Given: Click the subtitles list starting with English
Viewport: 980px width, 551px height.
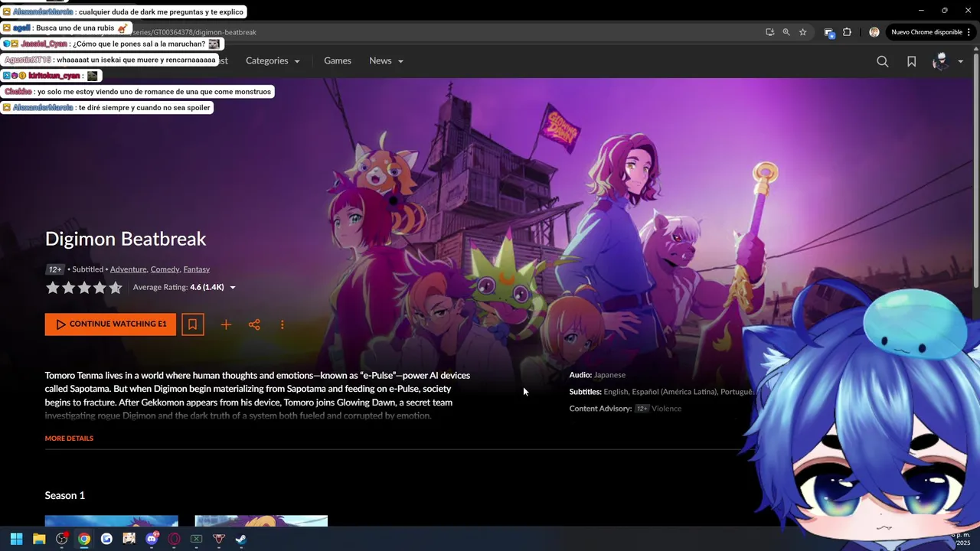Looking at the screenshot, I should pos(678,392).
